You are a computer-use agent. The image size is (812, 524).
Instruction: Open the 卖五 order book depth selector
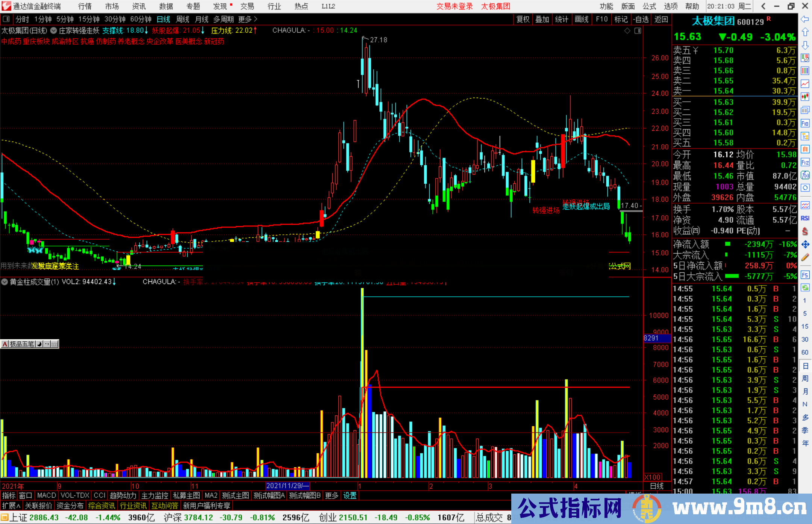(686, 50)
